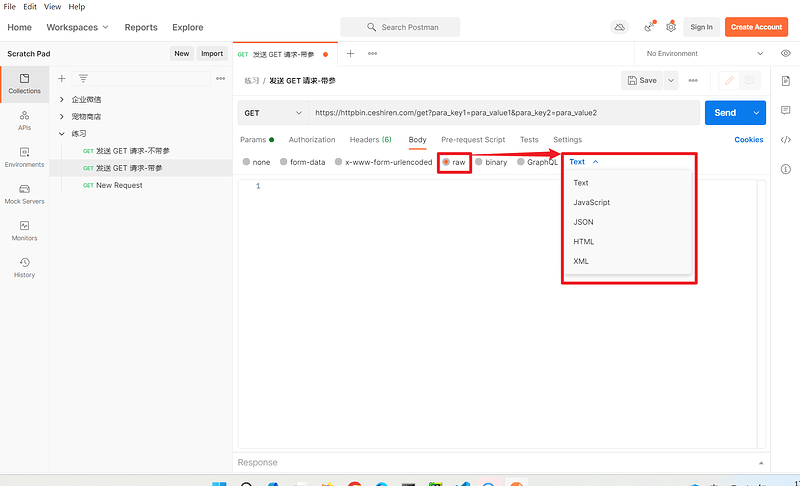Select the form-data body type radio
Viewport: 800px width, 486px height.
pos(284,162)
